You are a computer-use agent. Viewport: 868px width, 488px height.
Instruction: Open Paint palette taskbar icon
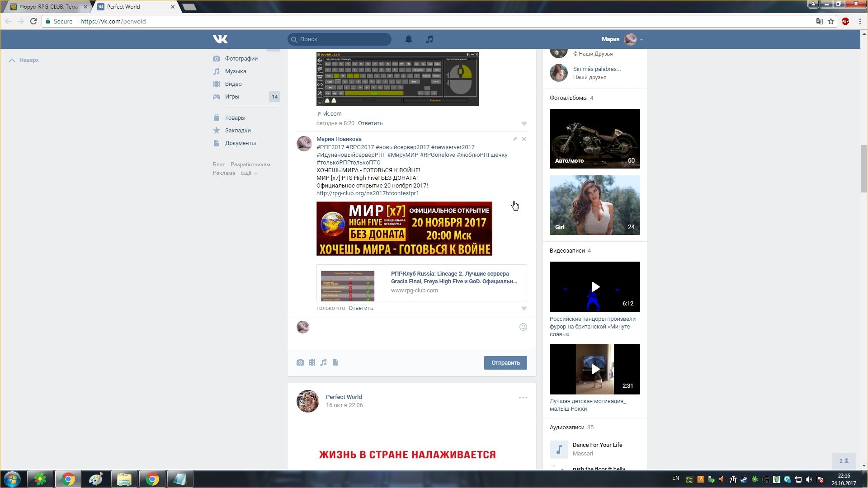click(x=96, y=479)
